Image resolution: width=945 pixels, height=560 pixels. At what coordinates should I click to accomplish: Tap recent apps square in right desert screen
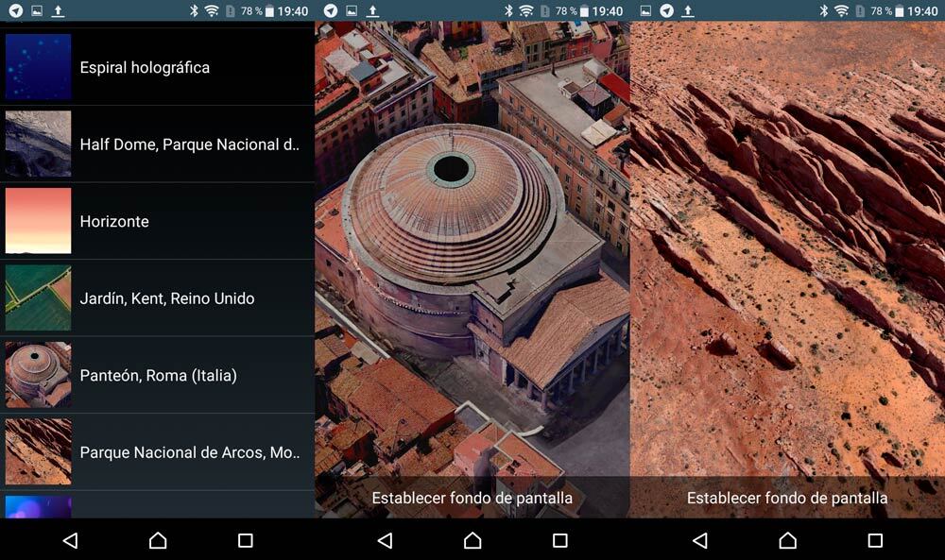click(875, 540)
